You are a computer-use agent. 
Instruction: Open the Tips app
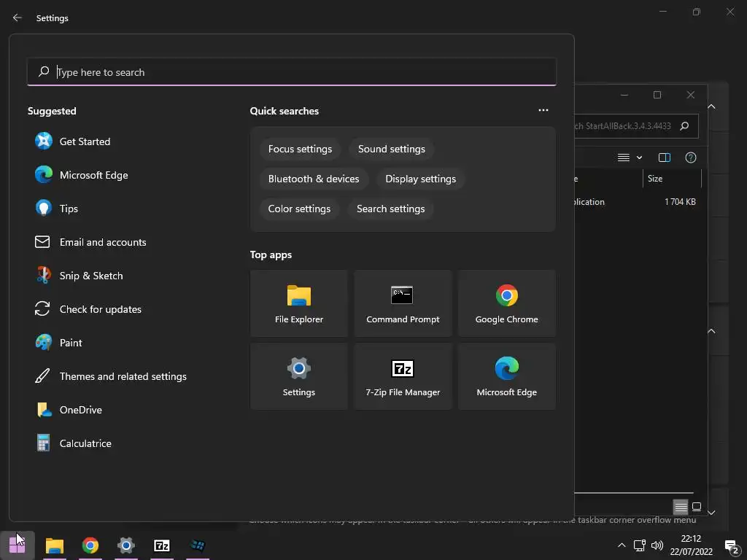click(56, 209)
